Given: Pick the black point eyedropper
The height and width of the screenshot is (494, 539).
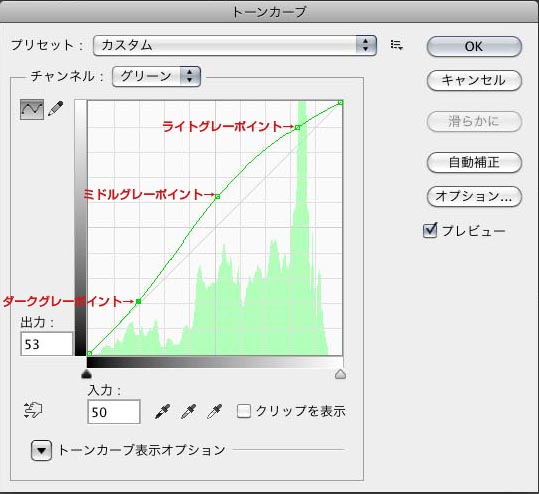Looking at the screenshot, I should tap(162, 411).
